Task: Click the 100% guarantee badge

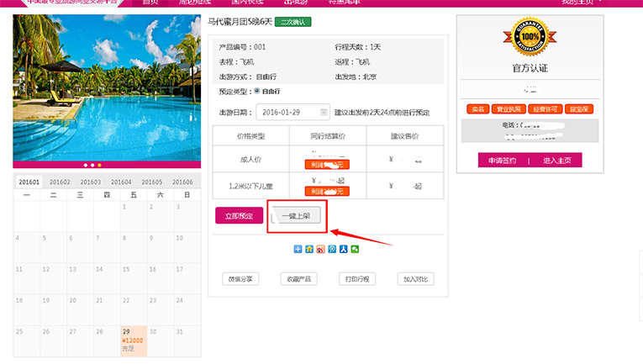Action: click(x=530, y=37)
